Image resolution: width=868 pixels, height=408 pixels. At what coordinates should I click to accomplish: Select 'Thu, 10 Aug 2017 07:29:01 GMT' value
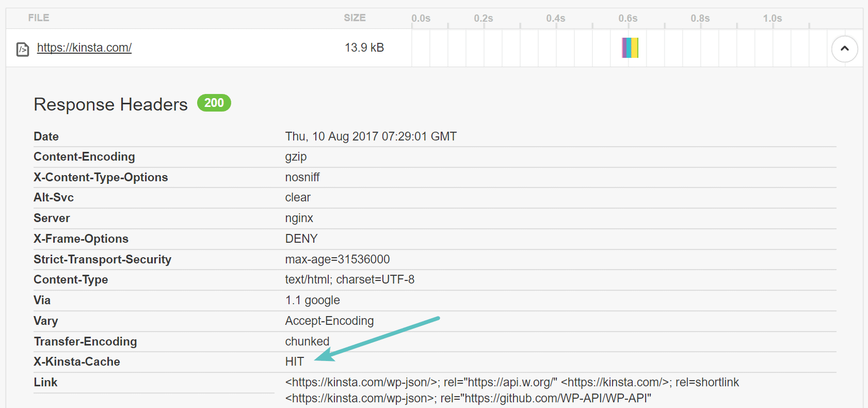371,136
